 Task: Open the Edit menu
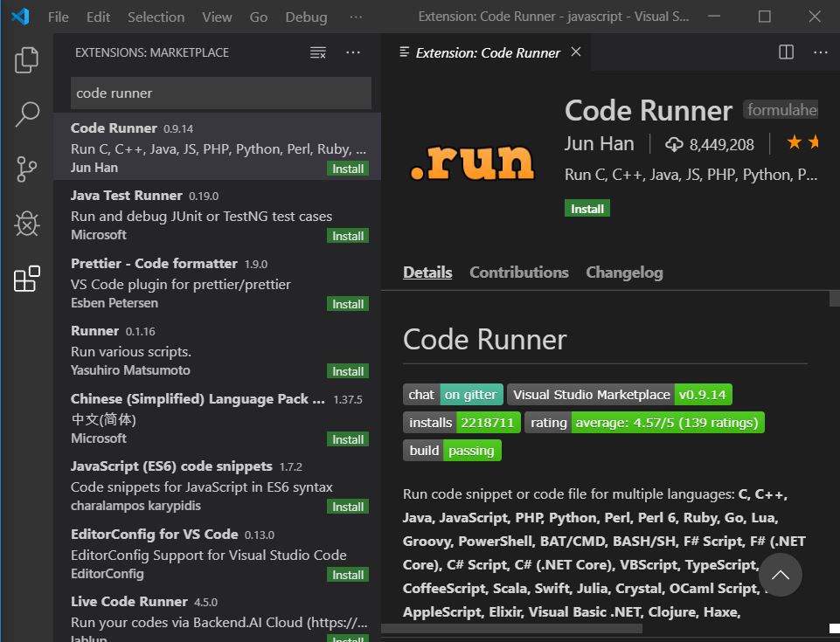point(98,17)
